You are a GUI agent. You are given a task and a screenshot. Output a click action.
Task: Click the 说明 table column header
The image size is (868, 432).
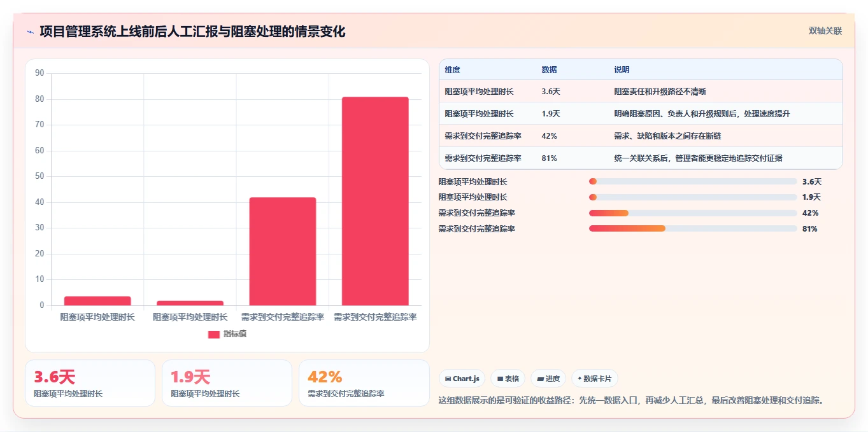pos(622,70)
